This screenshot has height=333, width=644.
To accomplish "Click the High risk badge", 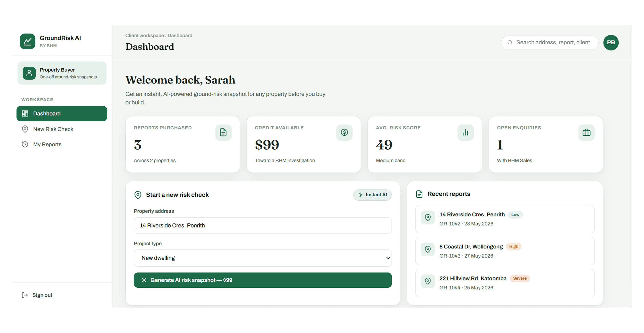I will tap(514, 246).
